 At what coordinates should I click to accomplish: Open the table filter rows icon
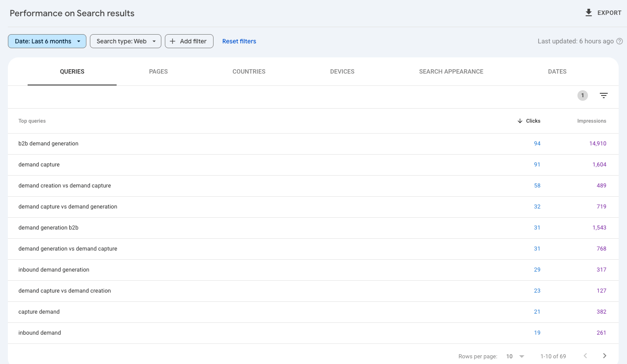click(604, 95)
